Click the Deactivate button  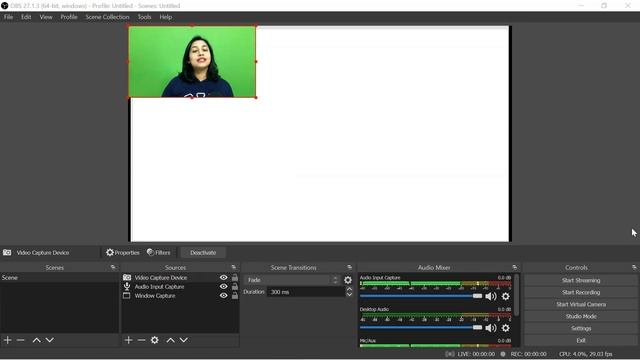[203, 253]
